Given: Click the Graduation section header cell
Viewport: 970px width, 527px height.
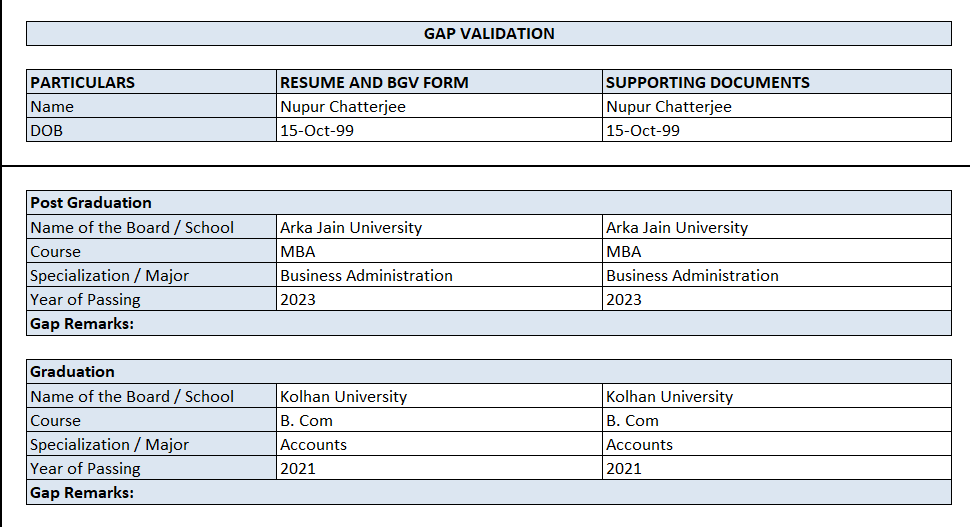Looking at the screenshot, I should (x=72, y=372).
